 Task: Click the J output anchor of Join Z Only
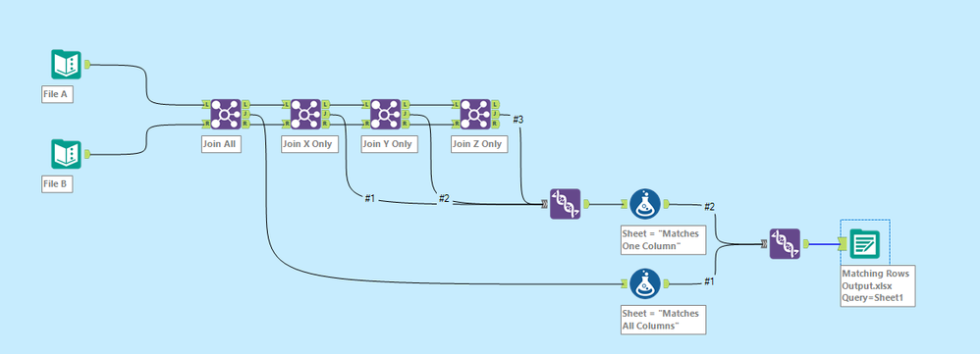496,115
